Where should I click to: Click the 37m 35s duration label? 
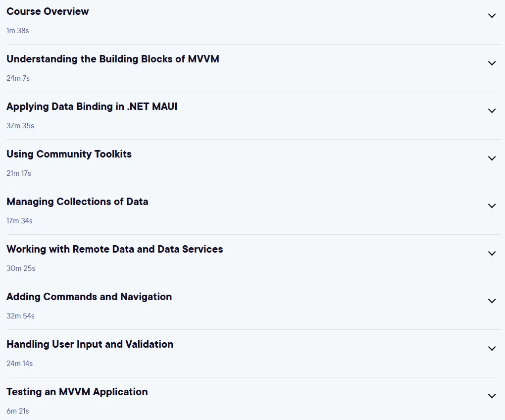point(20,126)
